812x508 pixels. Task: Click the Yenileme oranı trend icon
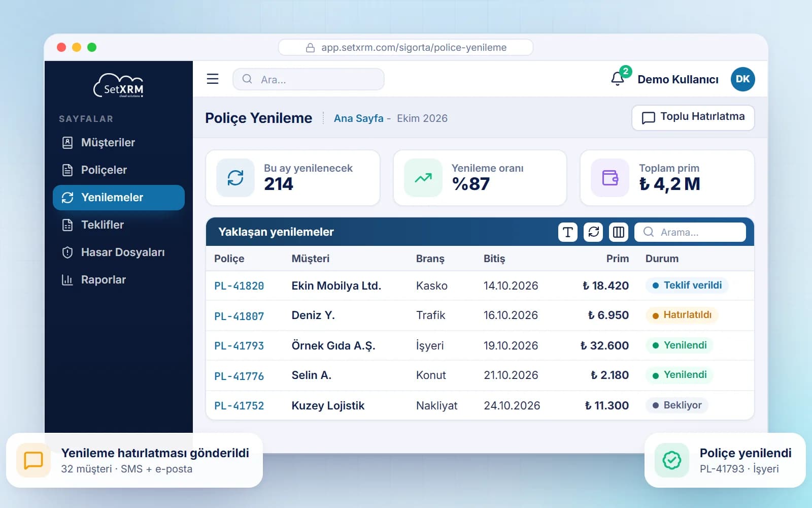[x=423, y=178]
